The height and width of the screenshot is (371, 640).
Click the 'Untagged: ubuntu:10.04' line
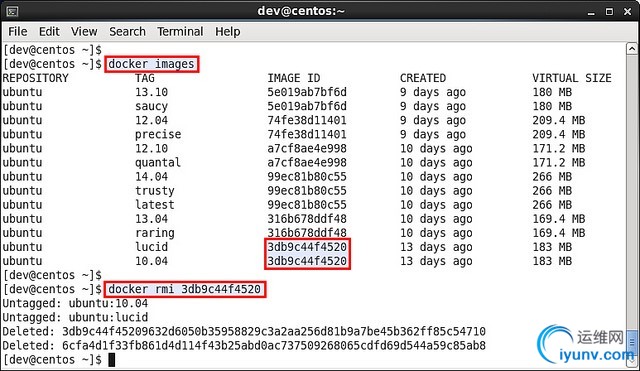coord(75,303)
